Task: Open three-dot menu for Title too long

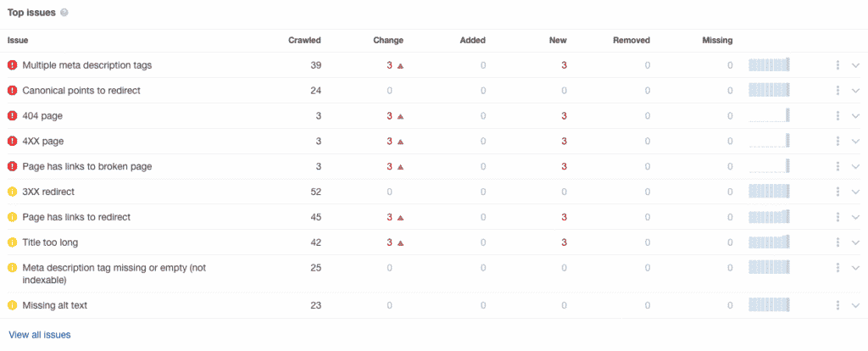Action: pos(838,242)
